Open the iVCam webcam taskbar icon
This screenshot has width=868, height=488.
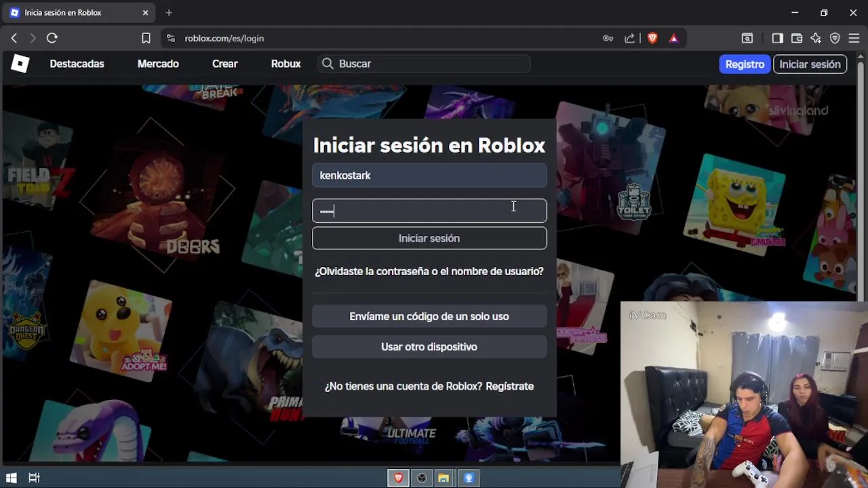469,478
